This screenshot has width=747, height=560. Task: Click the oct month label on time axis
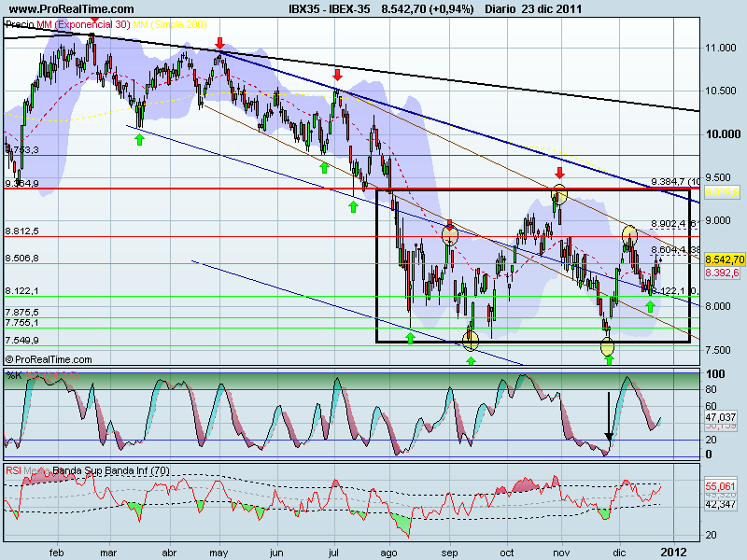click(507, 553)
